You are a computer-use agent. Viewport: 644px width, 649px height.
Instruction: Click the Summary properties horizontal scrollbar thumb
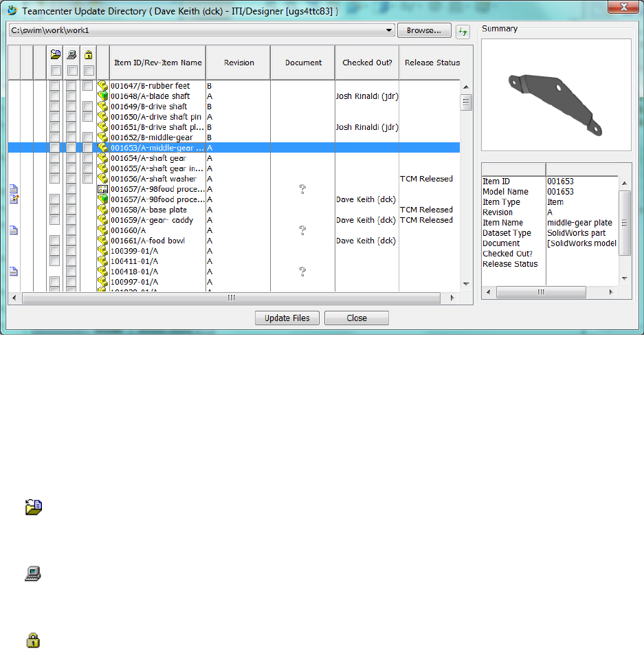click(541, 292)
